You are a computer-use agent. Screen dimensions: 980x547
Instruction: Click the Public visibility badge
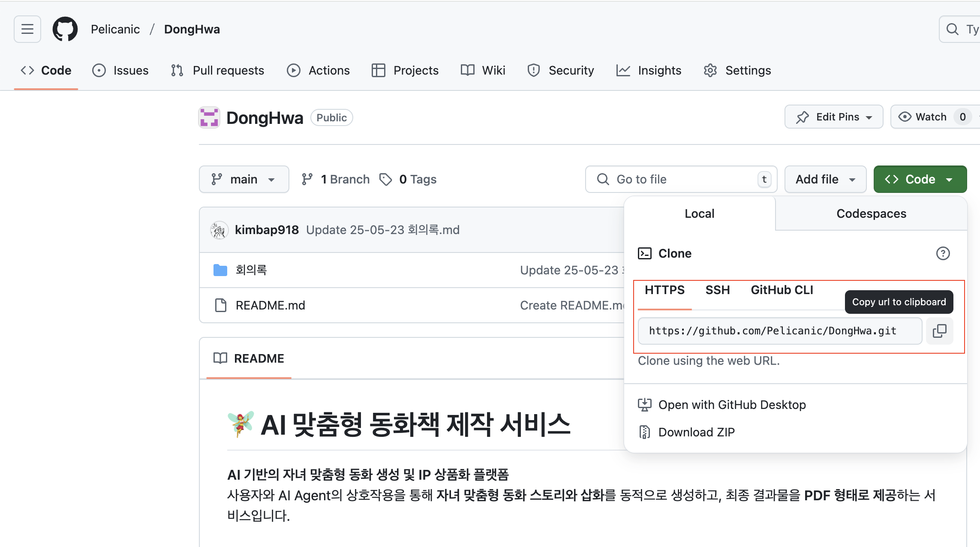pyautogui.click(x=332, y=117)
